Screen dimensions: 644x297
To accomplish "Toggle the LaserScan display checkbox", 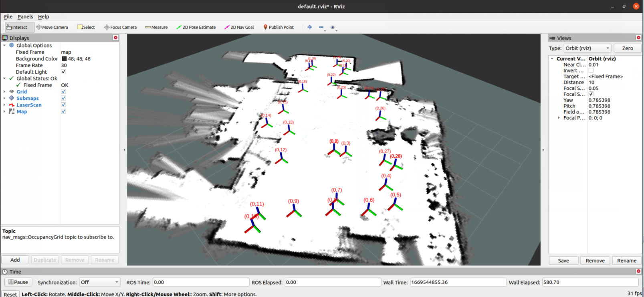I will (x=63, y=105).
